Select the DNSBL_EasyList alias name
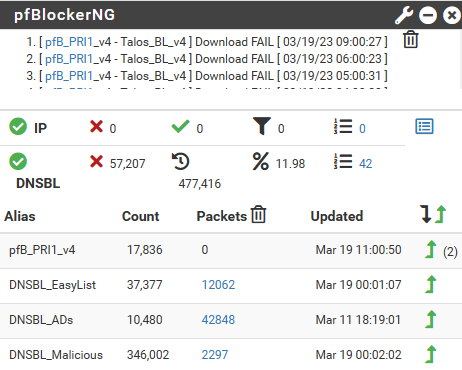Screen dimensions: 462x370 52,285
